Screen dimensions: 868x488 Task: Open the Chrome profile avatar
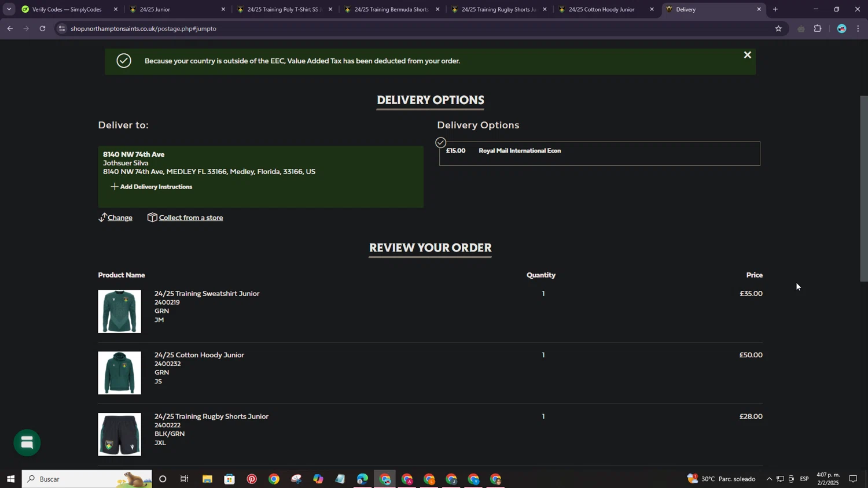click(841, 28)
